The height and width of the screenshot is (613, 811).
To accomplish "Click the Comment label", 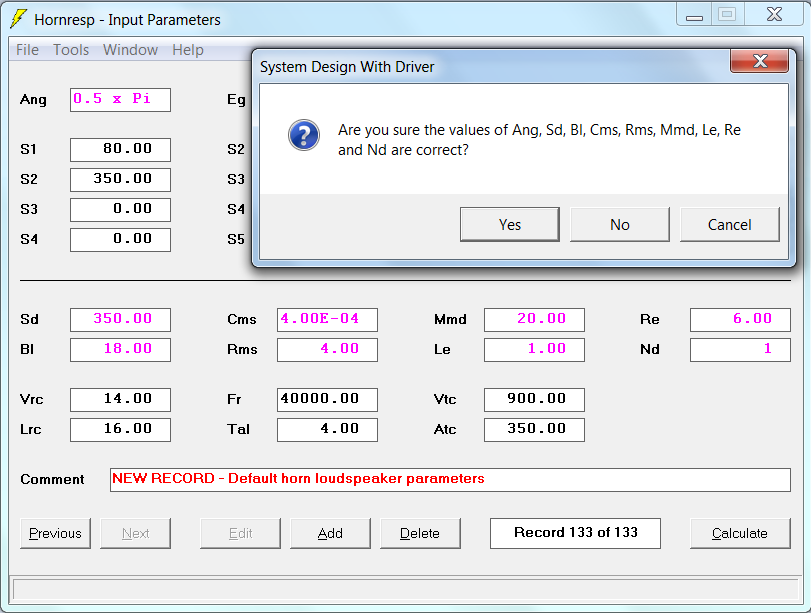I will (x=52, y=480).
